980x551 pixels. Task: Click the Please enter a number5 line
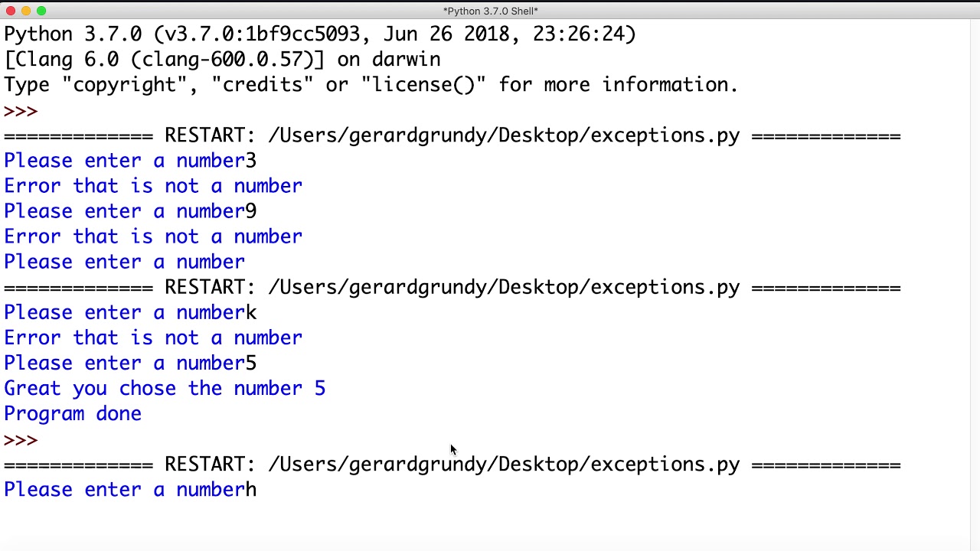pos(130,364)
